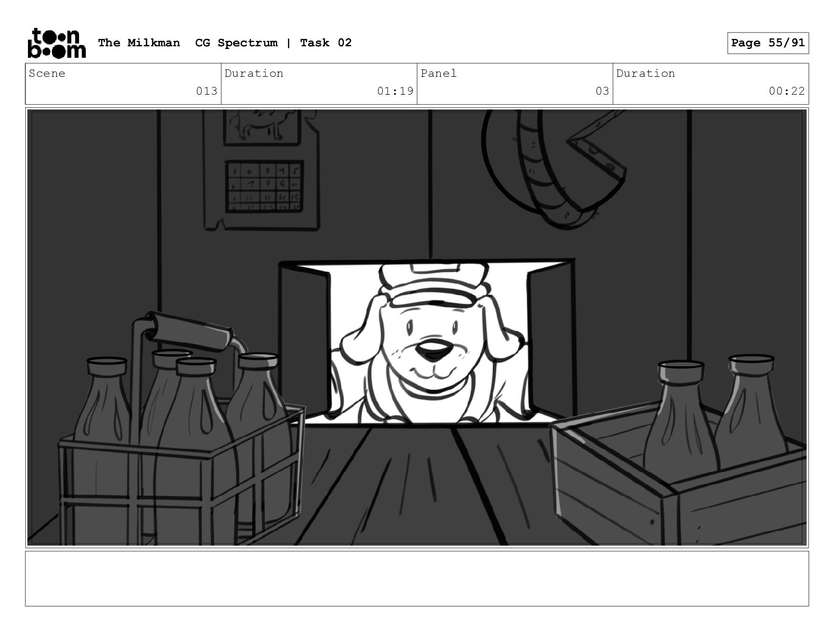834x644 pixels.
Task: Click the panel duration value '00:22'
Action: [787, 91]
